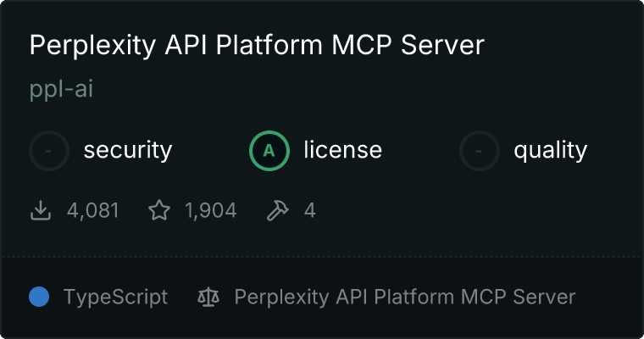Click the balance scale license icon

tap(208, 297)
